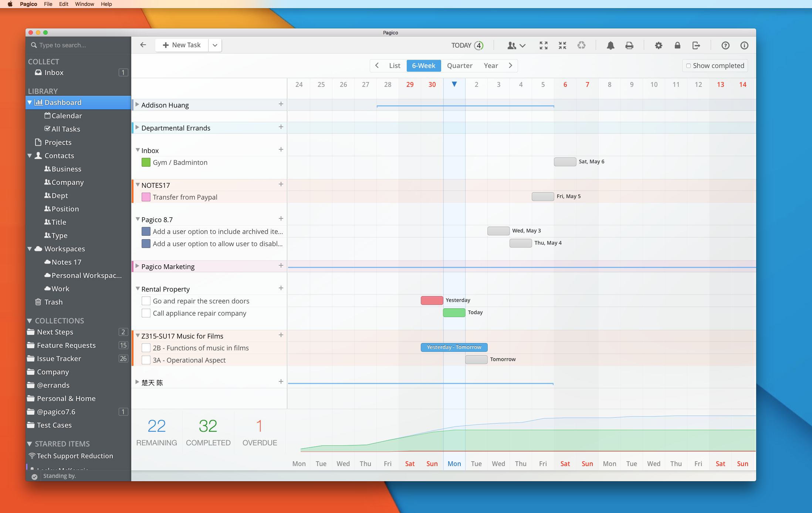The width and height of the screenshot is (812, 513).
Task: Click the today marker triangle in timeline
Action: tap(454, 84)
